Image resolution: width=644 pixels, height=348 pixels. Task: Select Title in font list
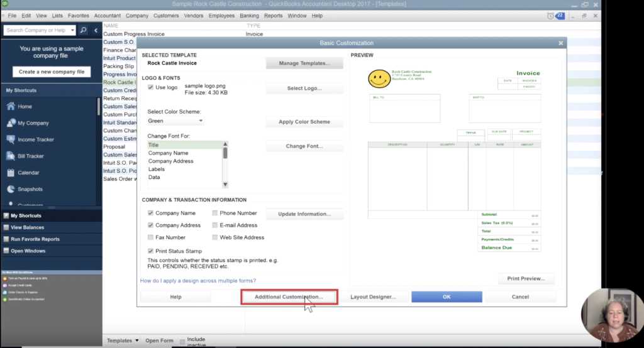pos(184,145)
